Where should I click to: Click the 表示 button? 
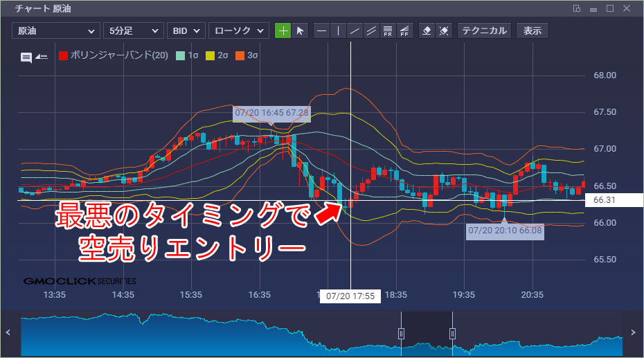tap(533, 30)
